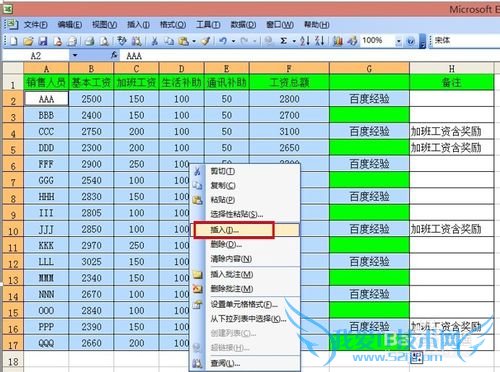Open Excel Help question icon
This screenshot has width=500, height=372.
[411, 41]
